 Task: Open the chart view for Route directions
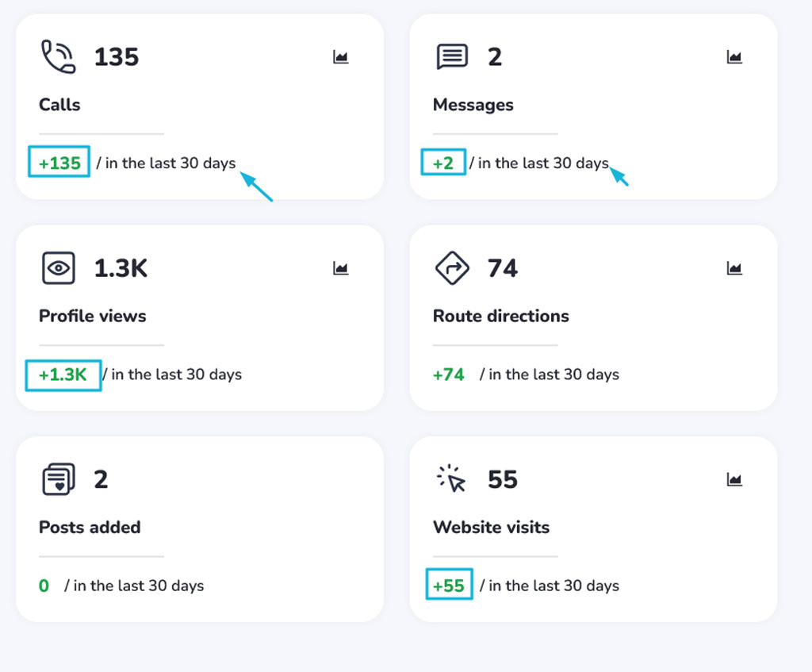[733, 268]
